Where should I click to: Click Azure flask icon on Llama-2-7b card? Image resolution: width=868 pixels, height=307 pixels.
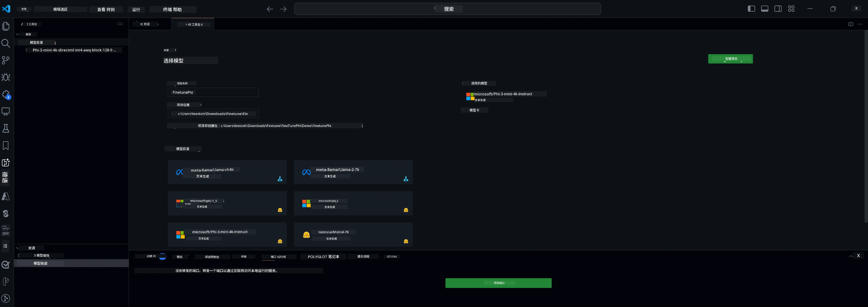pyautogui.click(x=406, y=179)
